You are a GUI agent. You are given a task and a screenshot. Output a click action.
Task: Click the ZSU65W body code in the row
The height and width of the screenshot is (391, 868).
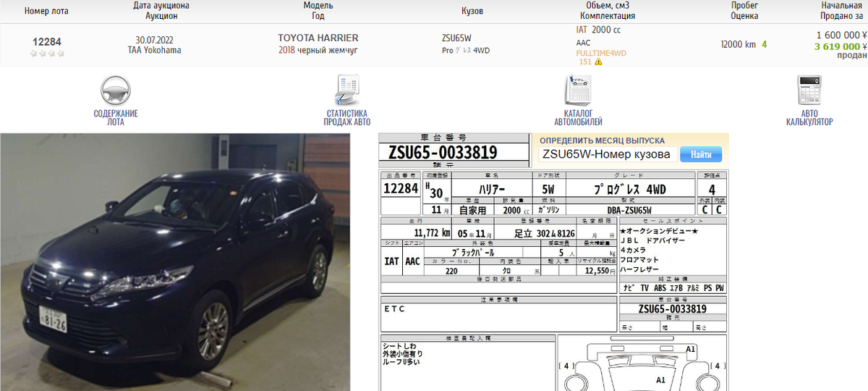tap(455, 38)
